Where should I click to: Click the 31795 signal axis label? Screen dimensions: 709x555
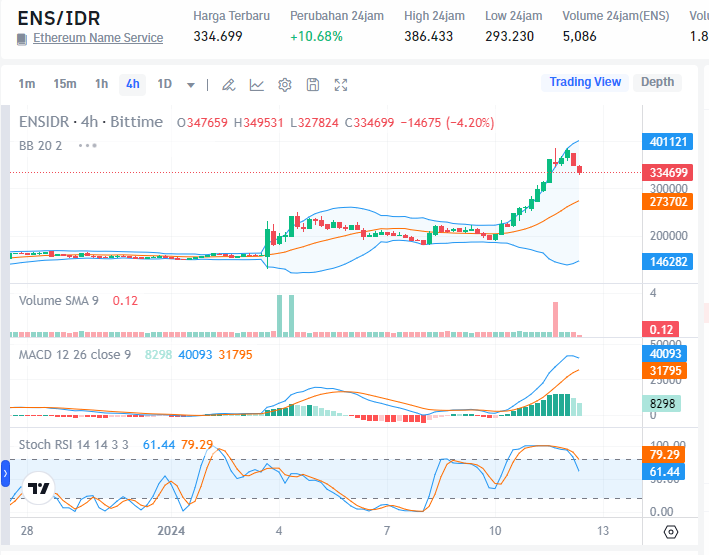click(x=665, y=371)
